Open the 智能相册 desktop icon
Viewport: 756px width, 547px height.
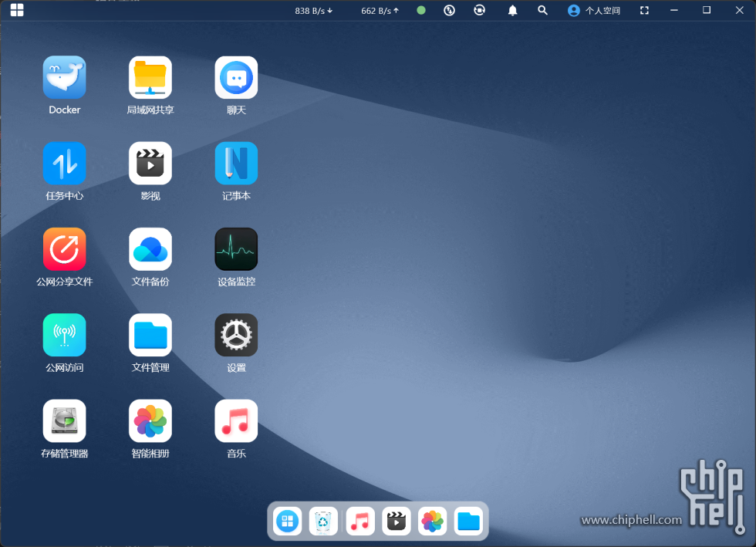coord(150,421)
